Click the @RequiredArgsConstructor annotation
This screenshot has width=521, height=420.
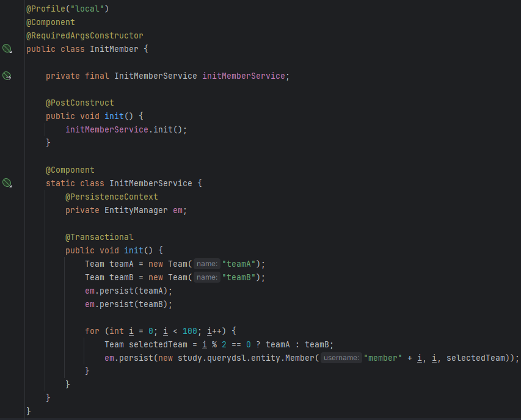pyautogui.click(x=85, y=35)
